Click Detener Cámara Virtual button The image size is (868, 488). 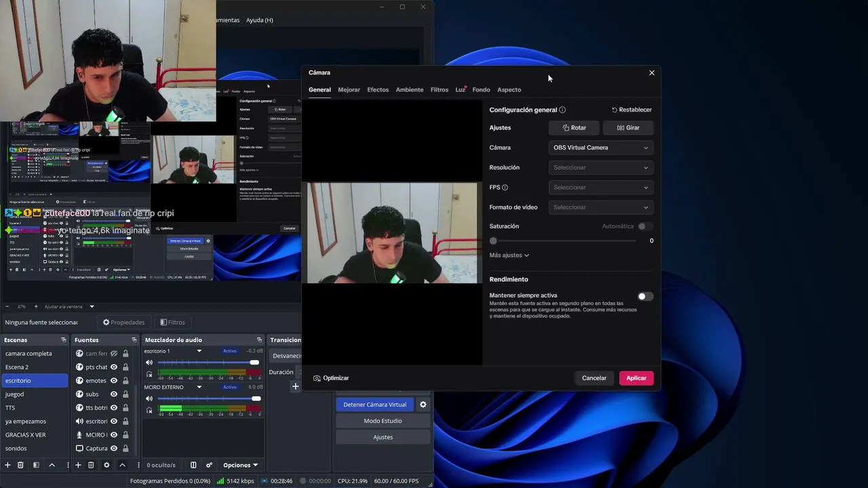tap(375, 405)
